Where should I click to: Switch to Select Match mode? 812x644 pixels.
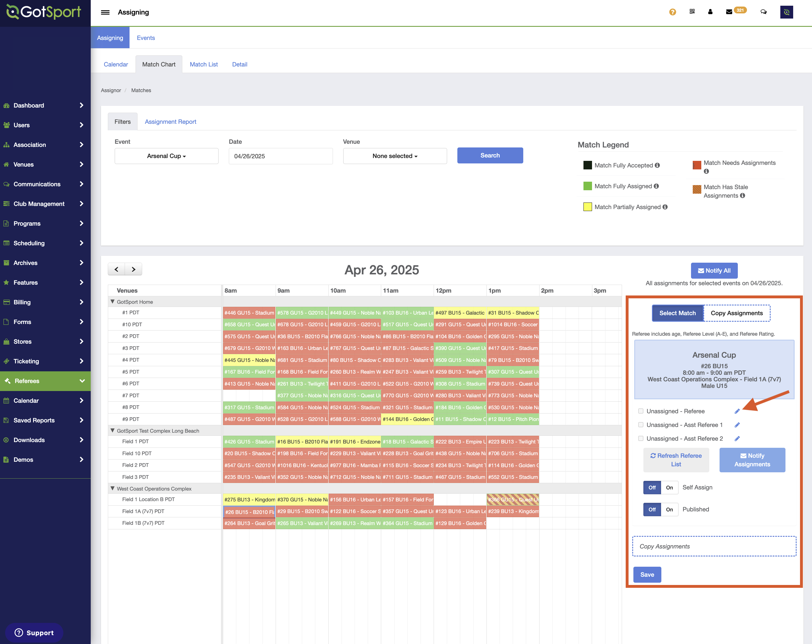(678, 313)
